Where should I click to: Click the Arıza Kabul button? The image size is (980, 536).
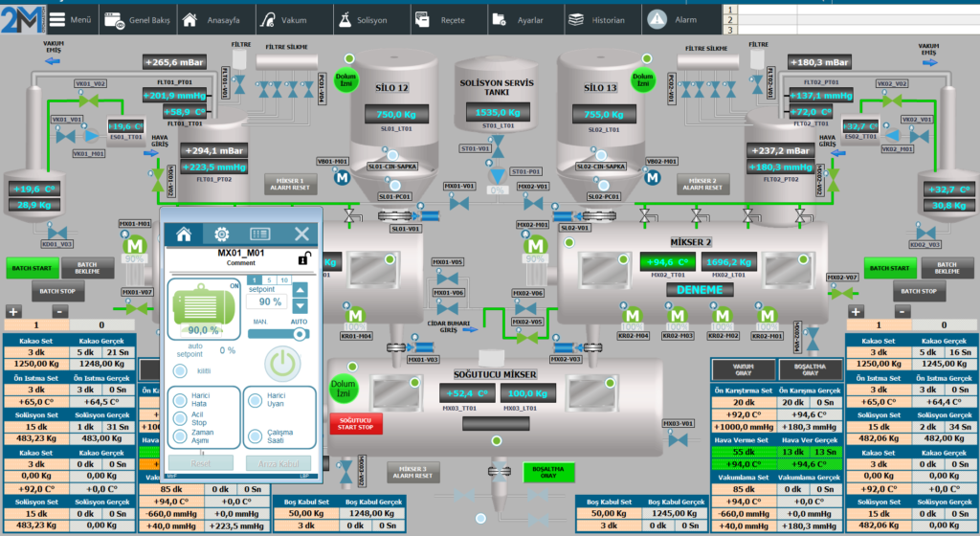tap(278, 463)
